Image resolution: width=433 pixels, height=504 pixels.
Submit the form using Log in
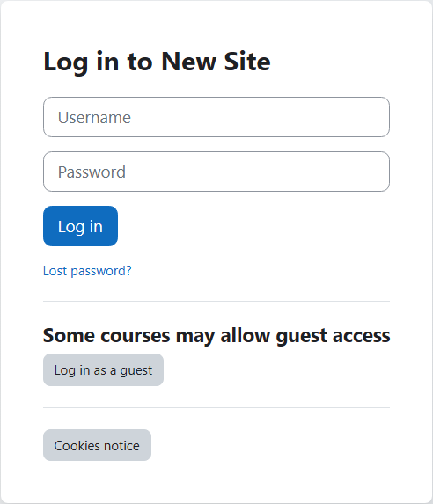(80, 226)
